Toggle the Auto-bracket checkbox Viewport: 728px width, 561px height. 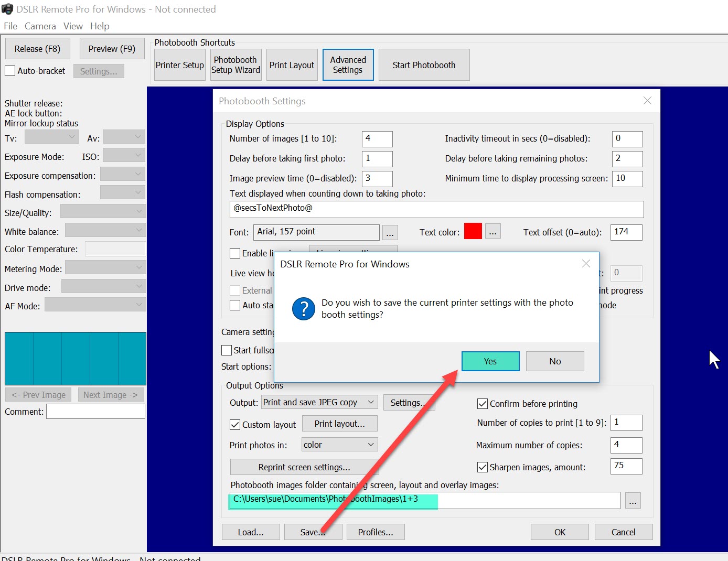pos(10,71)
